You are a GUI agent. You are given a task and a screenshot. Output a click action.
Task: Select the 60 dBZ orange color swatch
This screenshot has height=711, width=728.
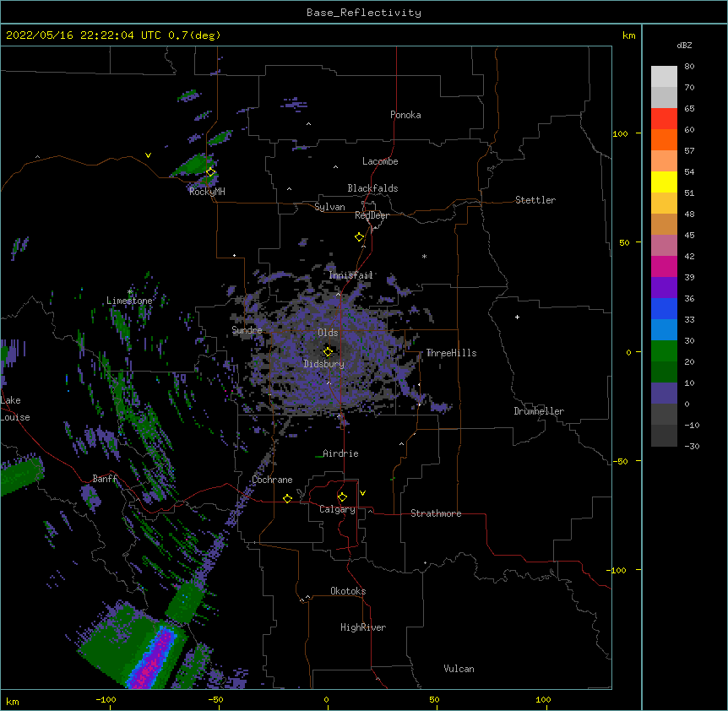point(664,139)
